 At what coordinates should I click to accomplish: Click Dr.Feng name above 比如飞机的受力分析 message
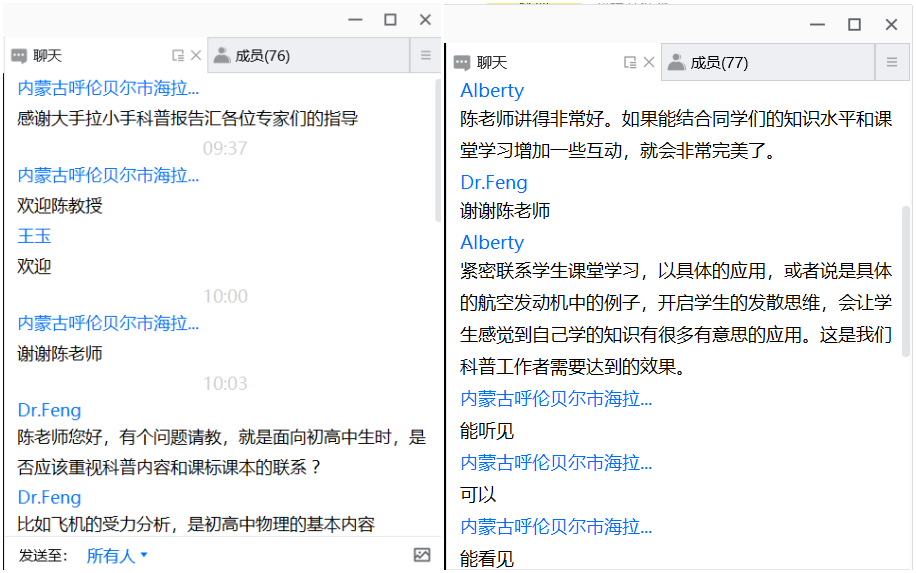[49, 497]
